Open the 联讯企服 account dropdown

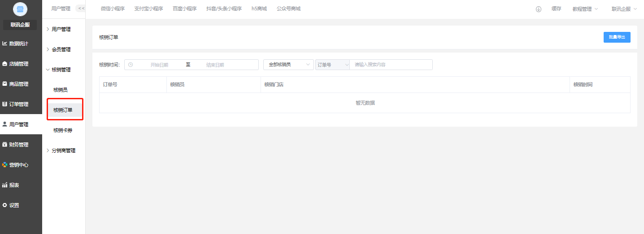click(624, 9)
